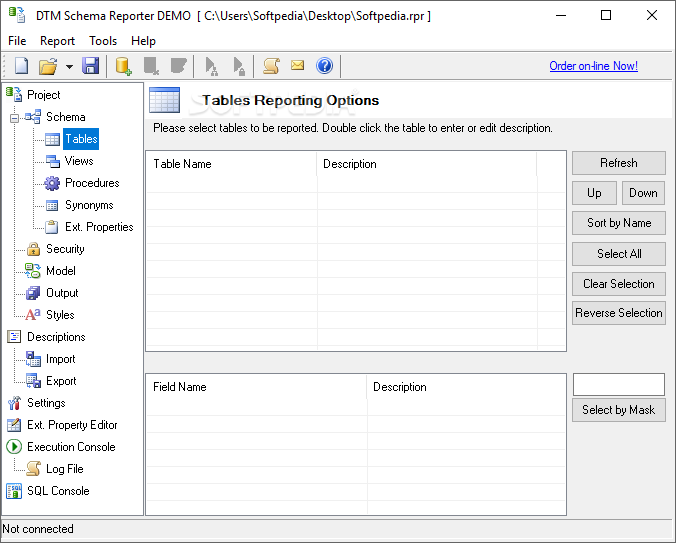This screenshot has width=676, height=543.
Task: Click the Clear Selection button
Action: [619, 284]
